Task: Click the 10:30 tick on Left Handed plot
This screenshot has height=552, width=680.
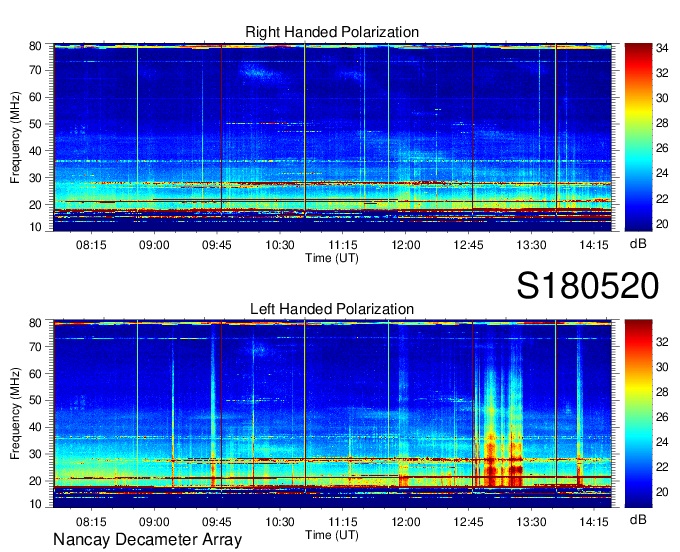Action: (280, 522)
